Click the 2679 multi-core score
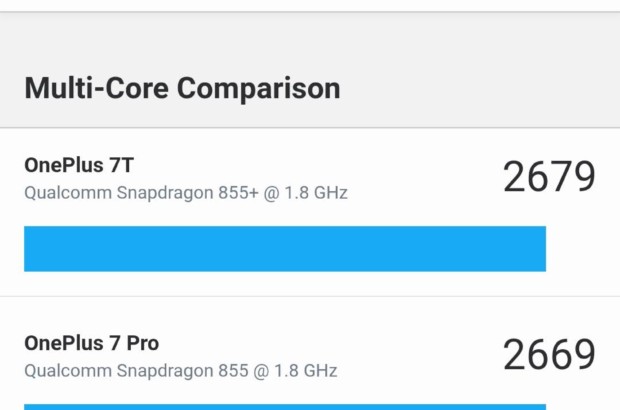The width and height of the screenshot is (620, 410). 549,177
